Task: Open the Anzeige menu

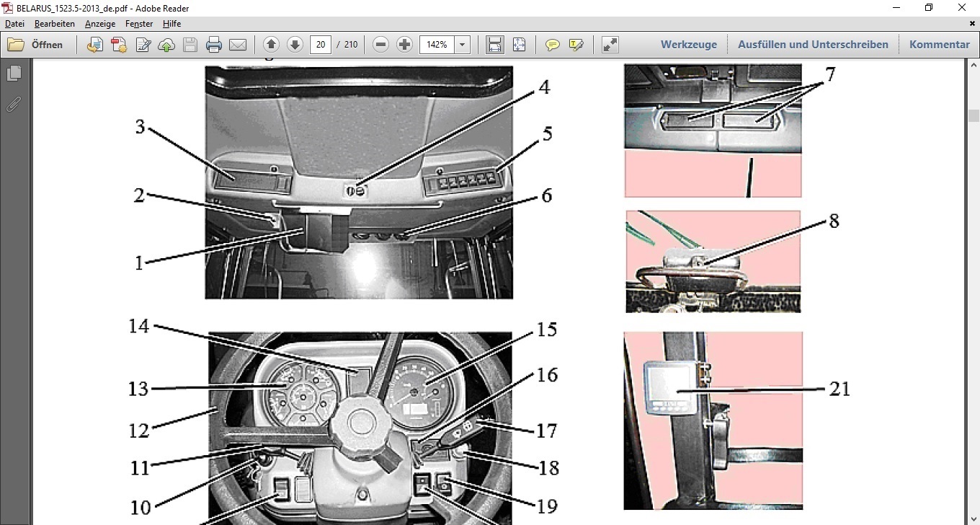Action: tap(100, 24)
